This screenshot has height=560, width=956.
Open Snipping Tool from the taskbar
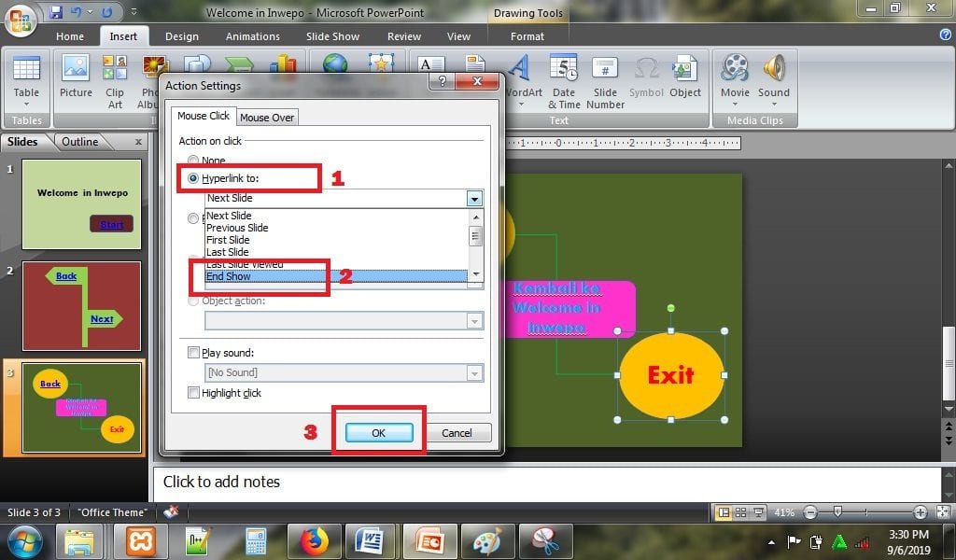click(545, 541)
